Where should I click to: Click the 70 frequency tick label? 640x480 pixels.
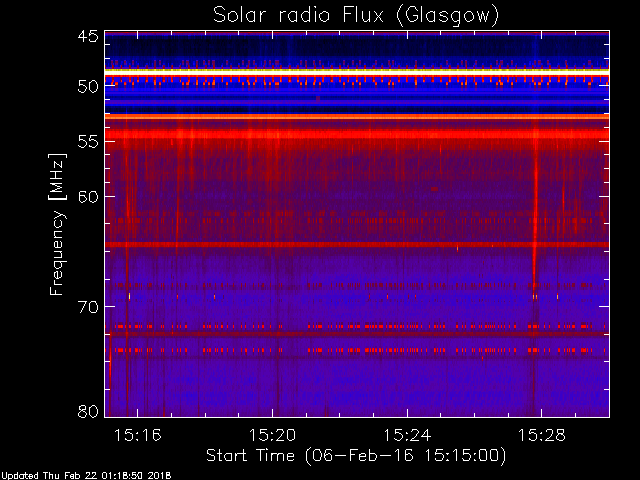[x=88, y=307]
